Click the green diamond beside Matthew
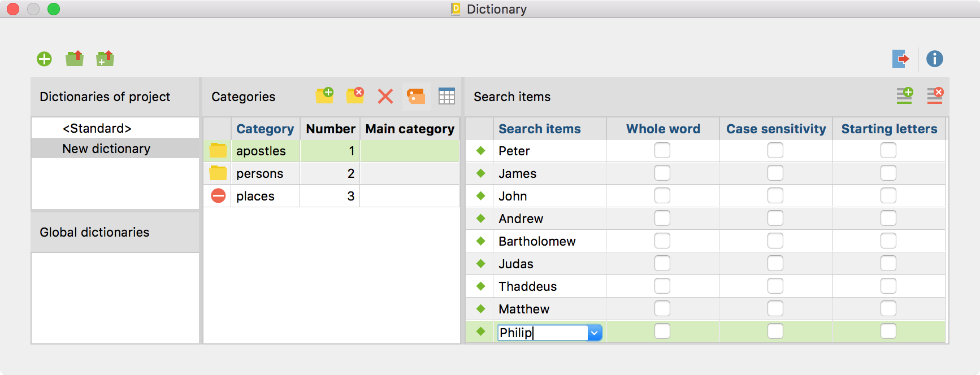Image resolution: width=980 pixels, height=375 pixels. point(481,309)
